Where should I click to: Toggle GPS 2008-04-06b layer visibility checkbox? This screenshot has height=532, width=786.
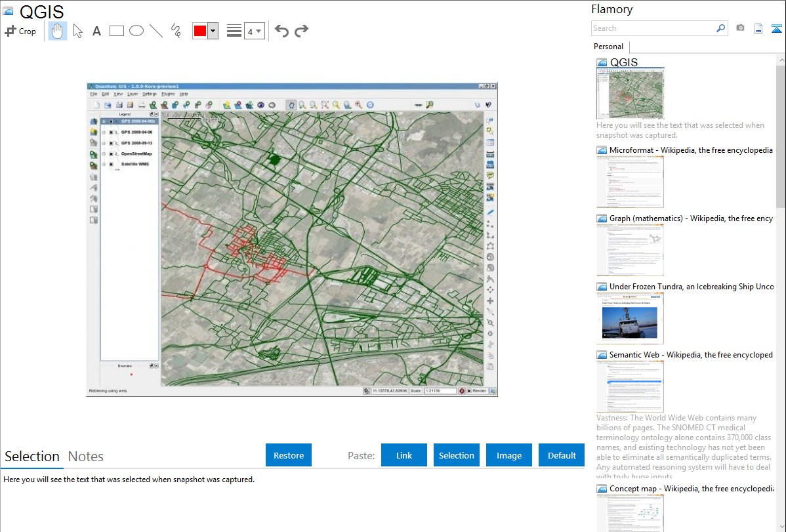coord(112,121)
